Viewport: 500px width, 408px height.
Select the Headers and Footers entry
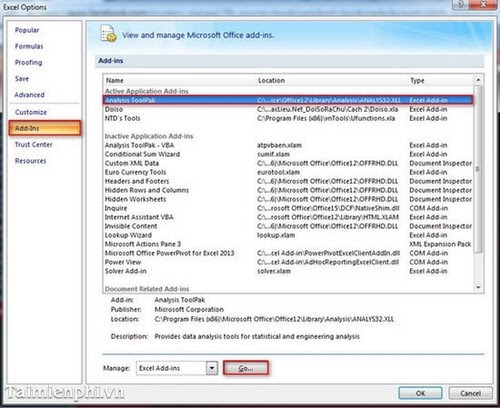(288, 181)
